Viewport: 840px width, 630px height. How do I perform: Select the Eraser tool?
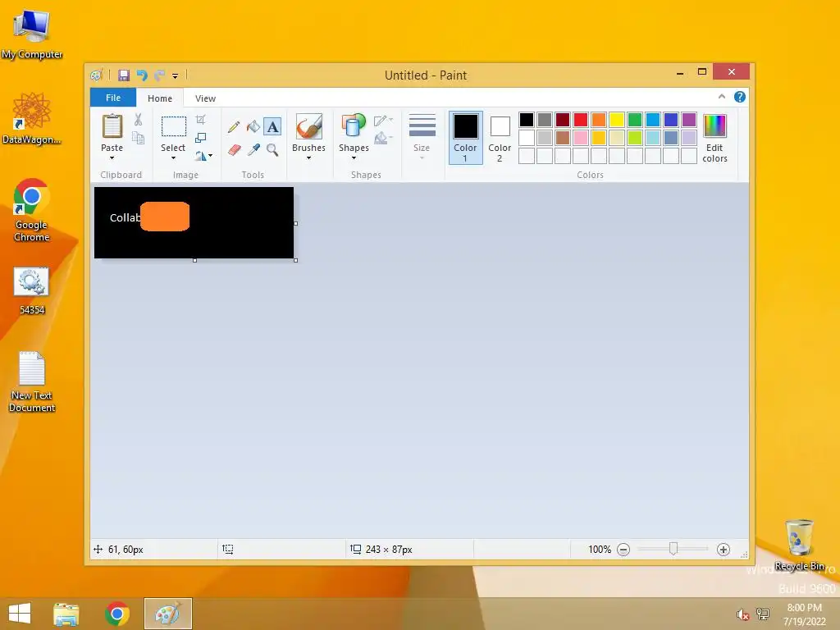click(x=234, y=150)
